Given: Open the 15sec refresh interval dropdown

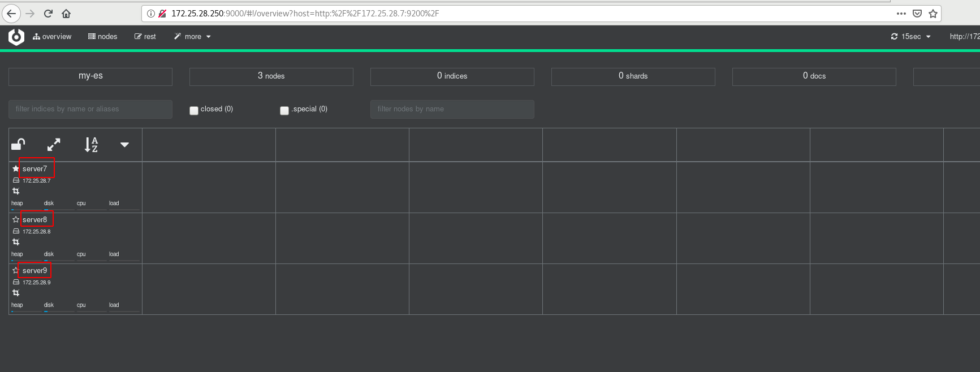Looking at the screenshot, I should pyautogui.click(x=910, y=37).
